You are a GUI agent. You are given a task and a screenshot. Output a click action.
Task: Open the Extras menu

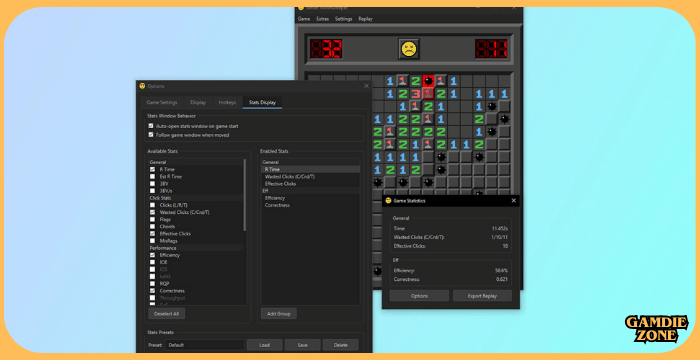click(x=322, y=19)
